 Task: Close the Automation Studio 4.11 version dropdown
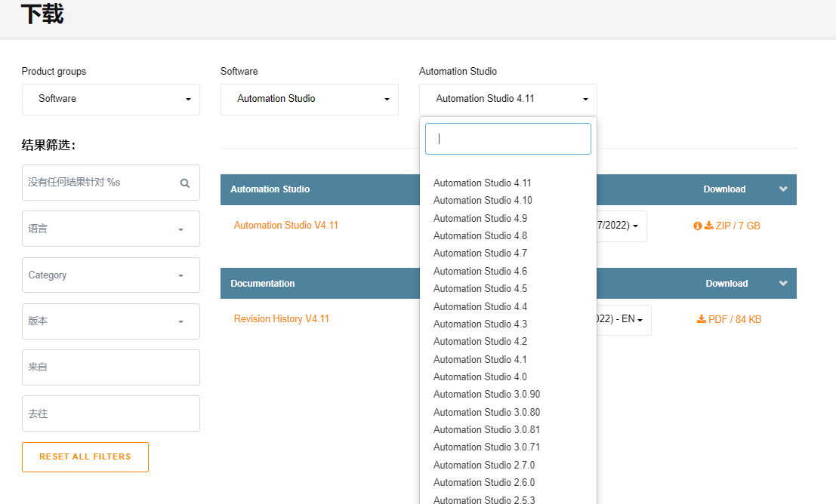pos(508,99)
